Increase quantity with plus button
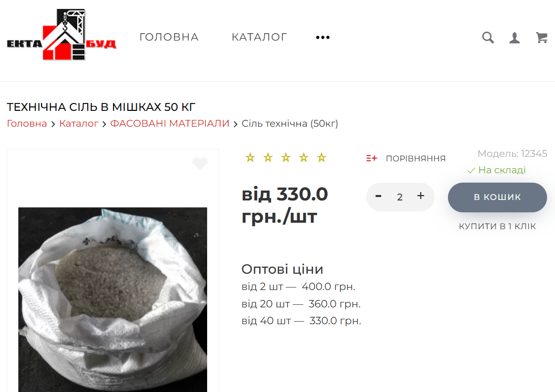555x392 pixels. click(421, 196)
